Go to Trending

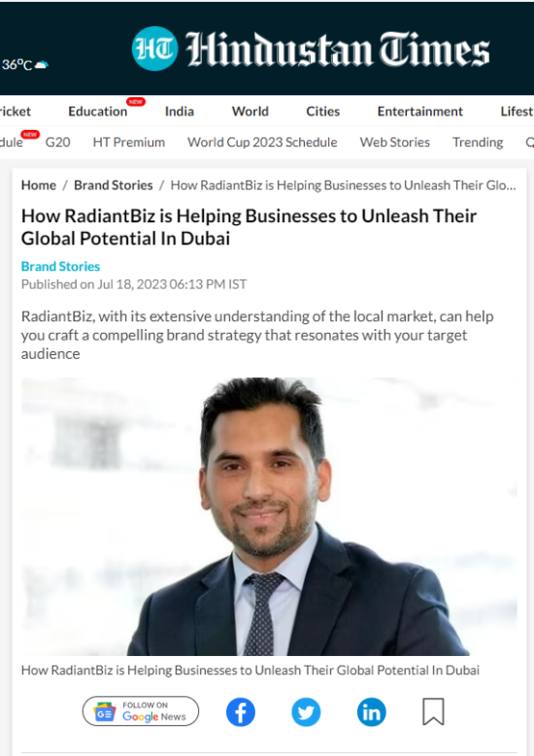coord(478,143)
